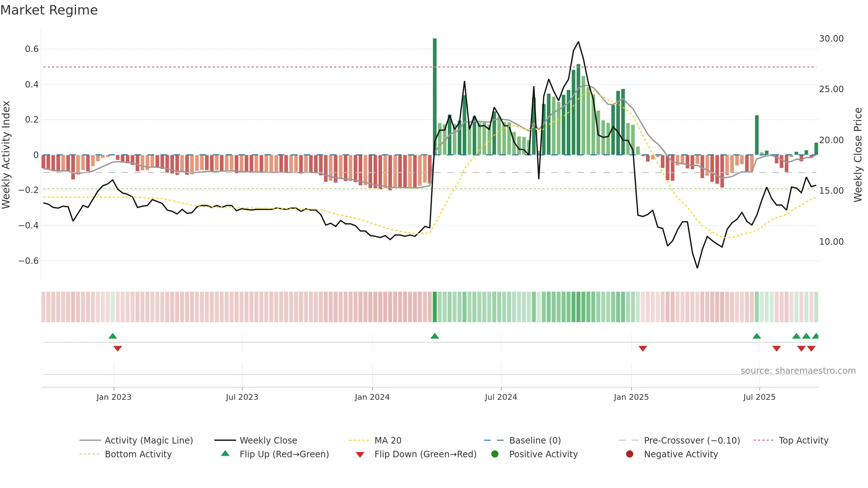Click the −0.6 left axis tick label
This screenshot has height=488, width=868.
[28, 261]
